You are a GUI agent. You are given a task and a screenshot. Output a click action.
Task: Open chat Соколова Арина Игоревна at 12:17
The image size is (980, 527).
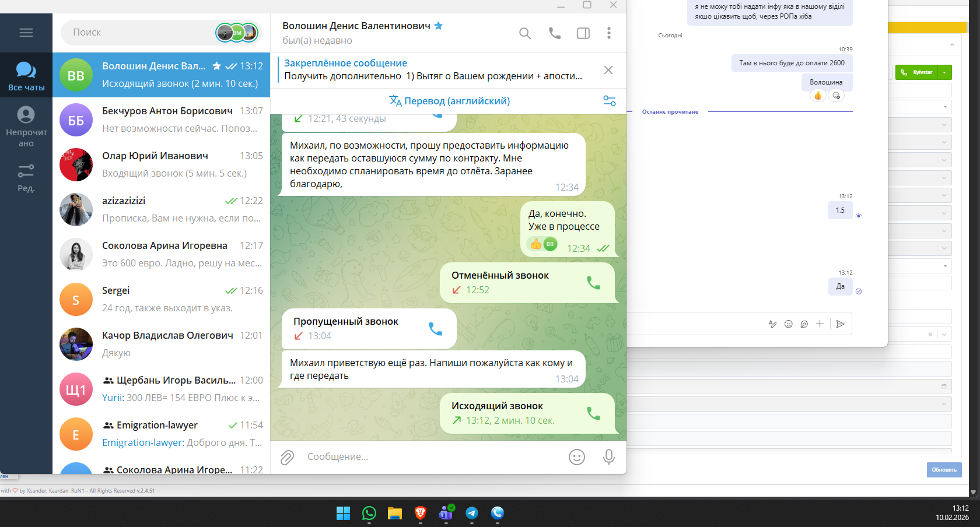click(x=162, y=254)
